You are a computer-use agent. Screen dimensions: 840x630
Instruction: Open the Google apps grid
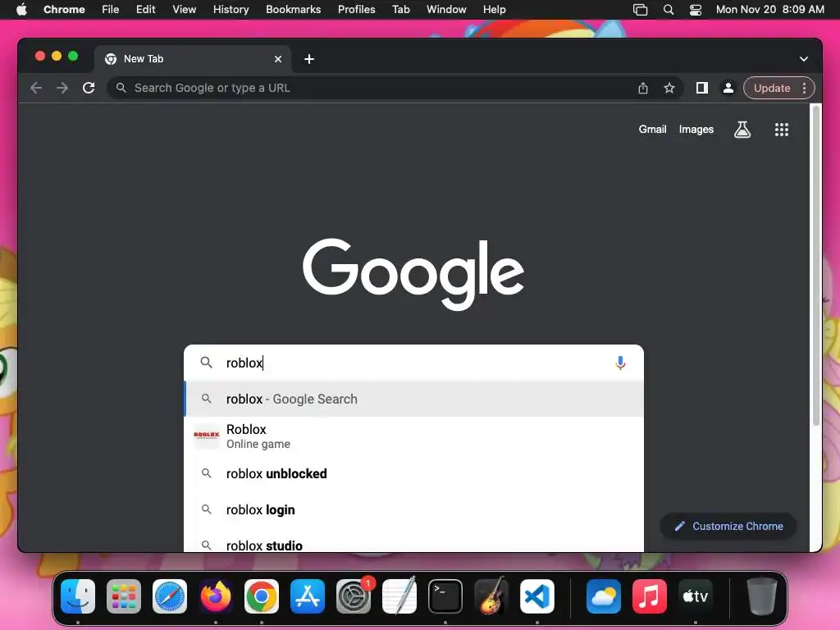782,129
